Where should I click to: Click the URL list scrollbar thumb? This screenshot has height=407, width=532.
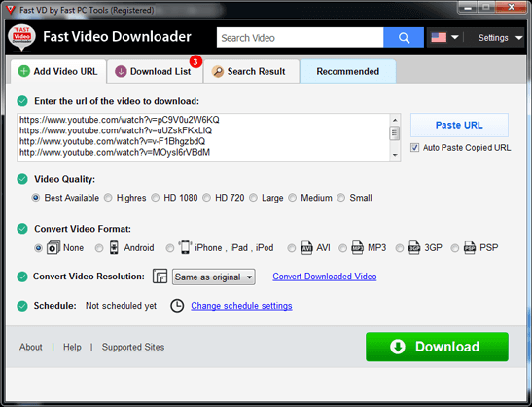coord(395,132)
